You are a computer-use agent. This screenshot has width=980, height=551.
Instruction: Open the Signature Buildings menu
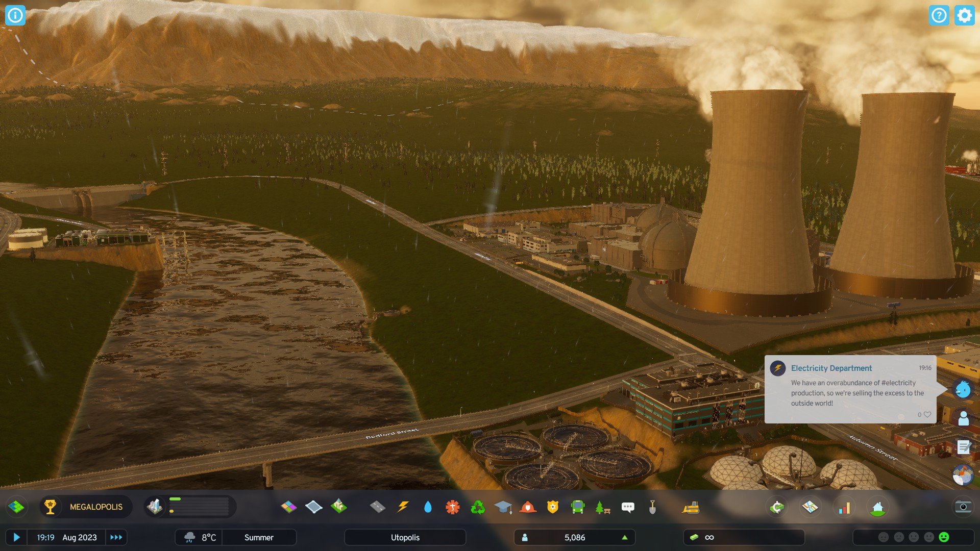pyautogui.click(x=338, y=507)
